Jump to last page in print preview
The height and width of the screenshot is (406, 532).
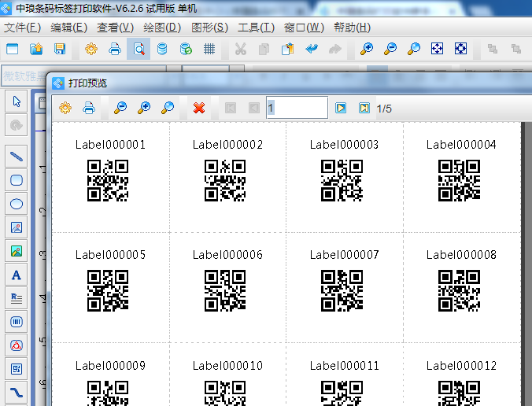364,108
